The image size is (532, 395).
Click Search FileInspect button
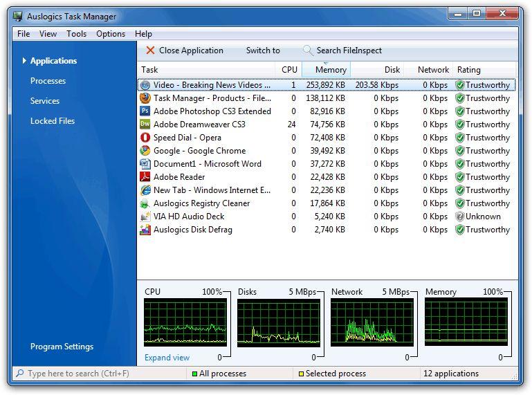[x=342, y=50]
